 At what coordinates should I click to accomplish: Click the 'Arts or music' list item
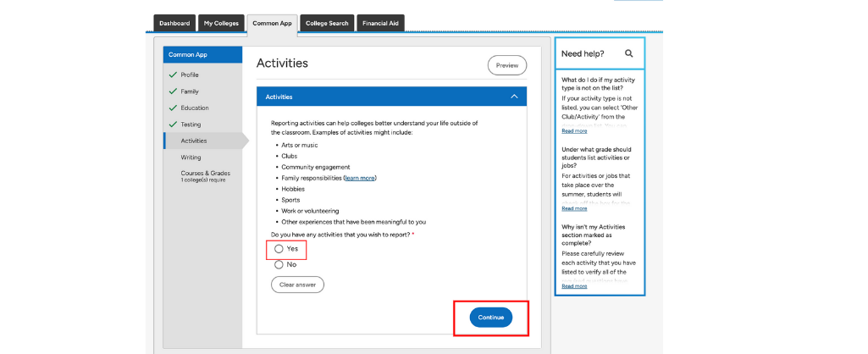pos(300,145)
